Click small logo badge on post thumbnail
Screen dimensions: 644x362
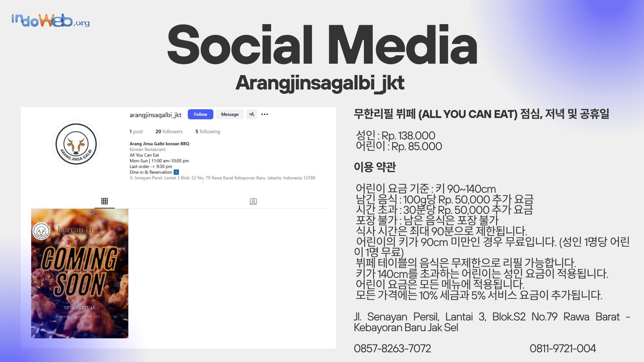41,231
